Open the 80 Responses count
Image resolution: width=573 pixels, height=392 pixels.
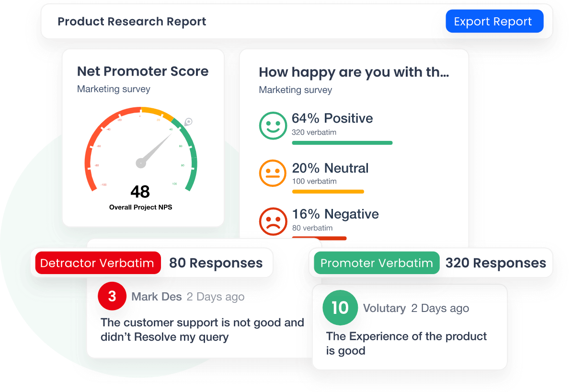216,263
